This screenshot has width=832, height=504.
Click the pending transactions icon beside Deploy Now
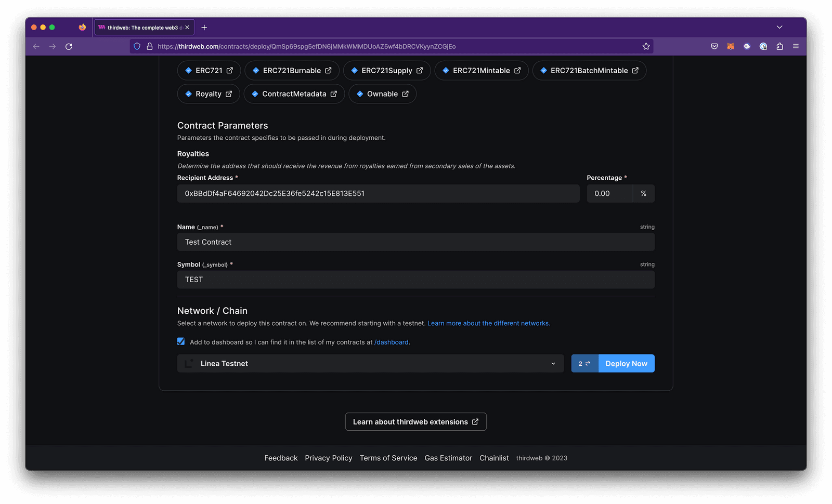click(584, 363)
